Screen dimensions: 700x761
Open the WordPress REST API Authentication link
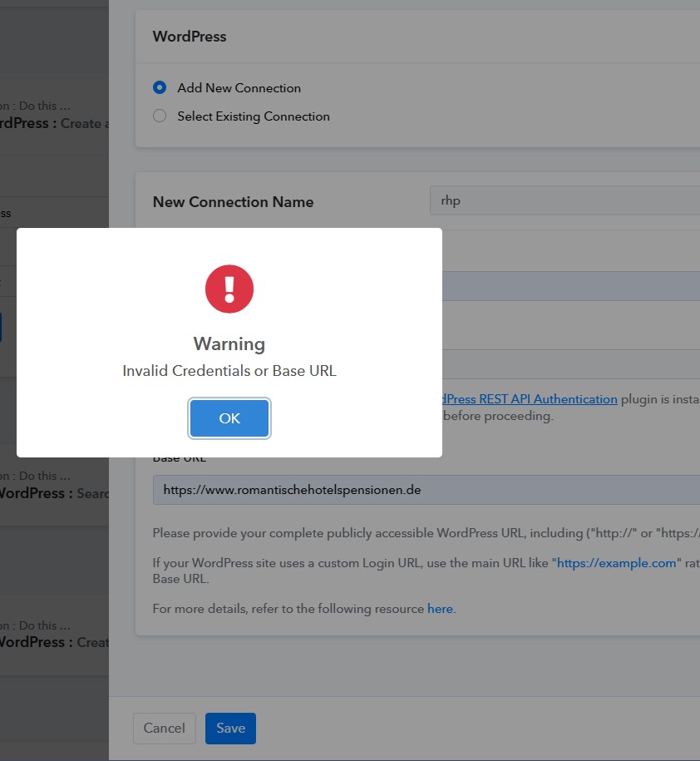coord(530,399)
